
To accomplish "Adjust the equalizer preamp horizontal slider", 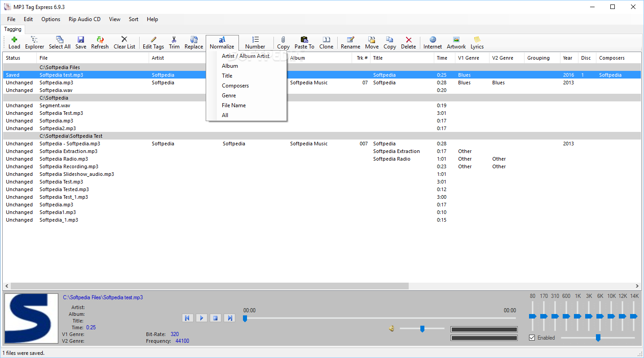I will click(598, 337).
